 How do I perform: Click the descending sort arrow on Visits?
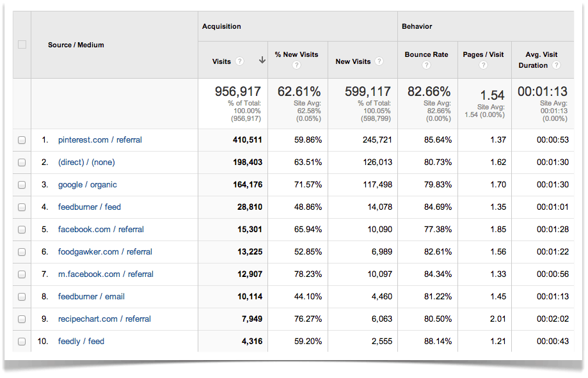click(x=262, y=60)
